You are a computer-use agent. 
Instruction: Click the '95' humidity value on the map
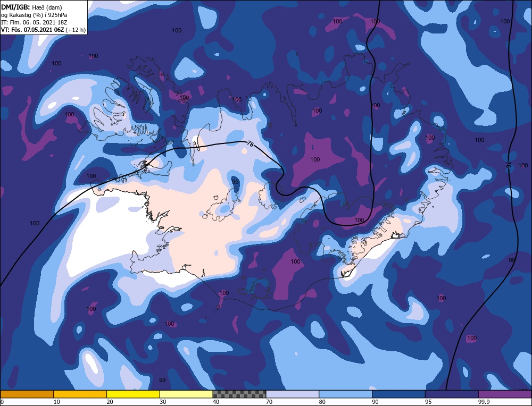[235, 182]
